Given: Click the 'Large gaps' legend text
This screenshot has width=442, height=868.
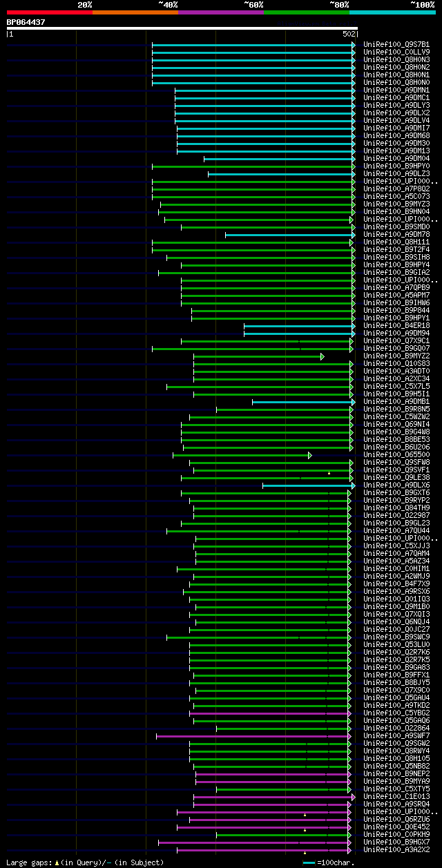Looking at the screenshot, I should pyautogui.click(x=29, y=862).
